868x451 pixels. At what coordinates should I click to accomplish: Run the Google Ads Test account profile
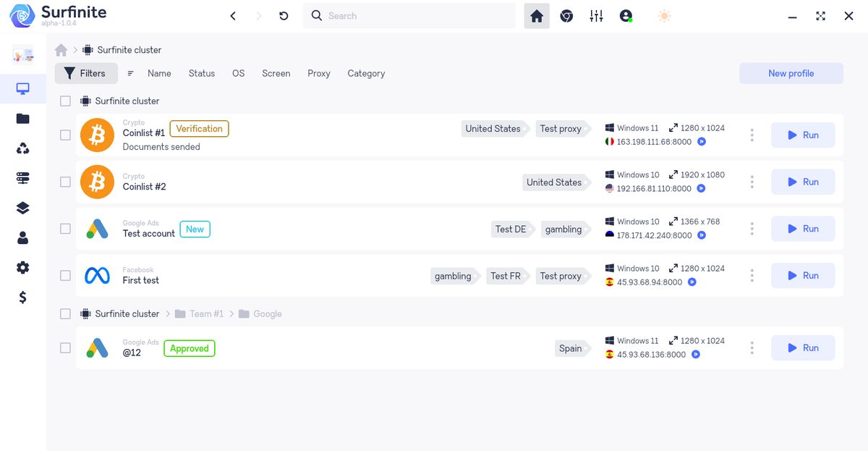(x=802, y=228)
